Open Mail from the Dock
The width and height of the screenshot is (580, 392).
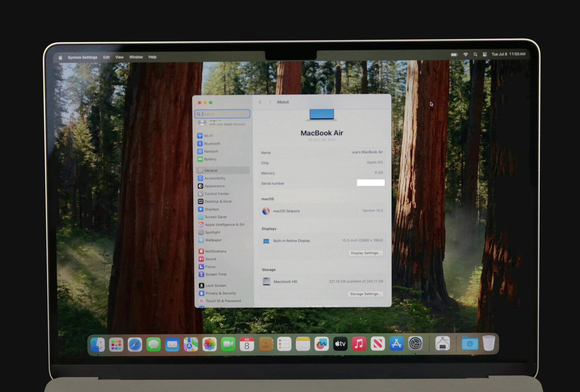click(x=172, y=345)
